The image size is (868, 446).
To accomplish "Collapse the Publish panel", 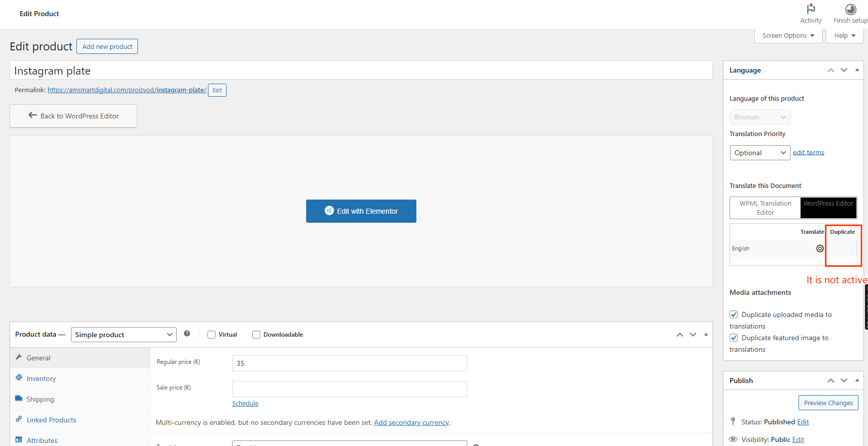I will 857,380.
